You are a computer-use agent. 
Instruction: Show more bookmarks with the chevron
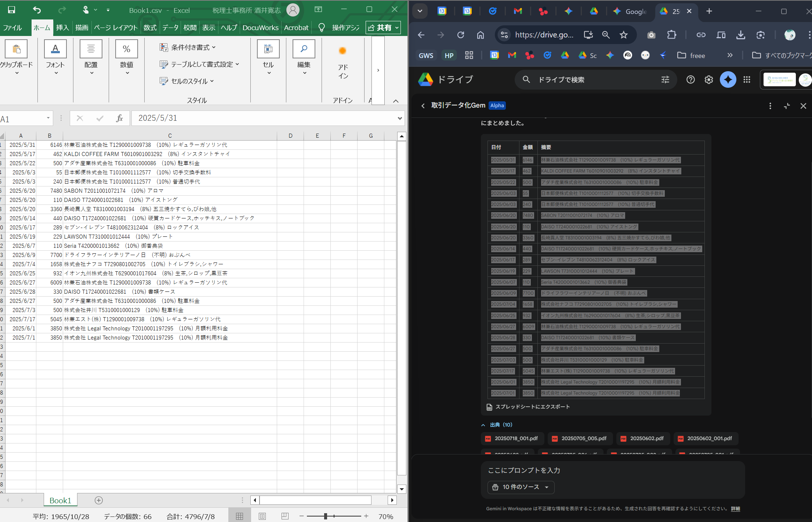point(730,55)
